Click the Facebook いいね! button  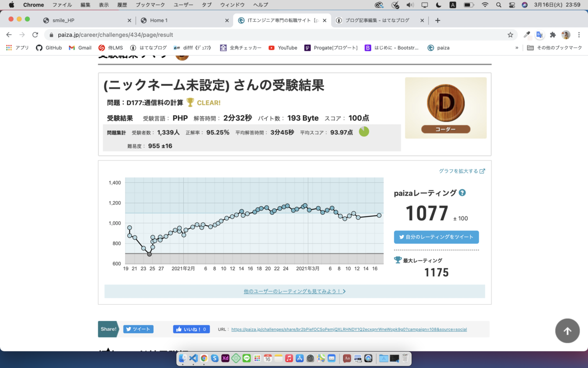pos(191,329)
